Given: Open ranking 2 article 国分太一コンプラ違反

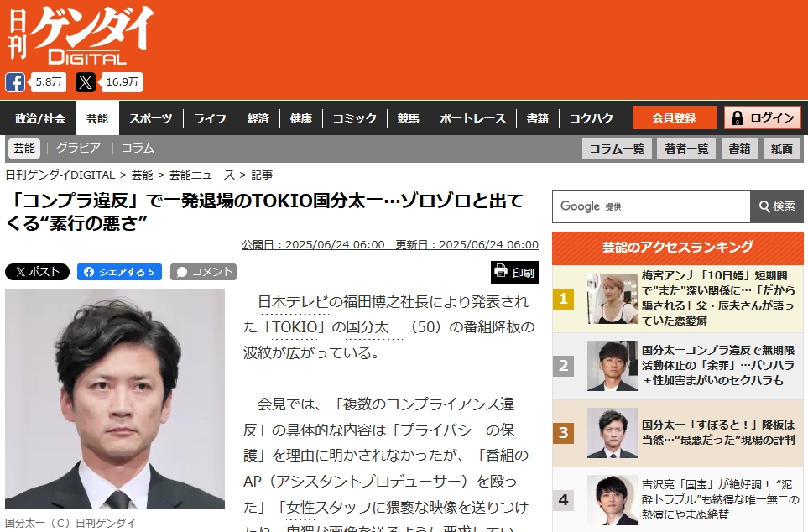Looking at the screenshot, I should [718, 366].
